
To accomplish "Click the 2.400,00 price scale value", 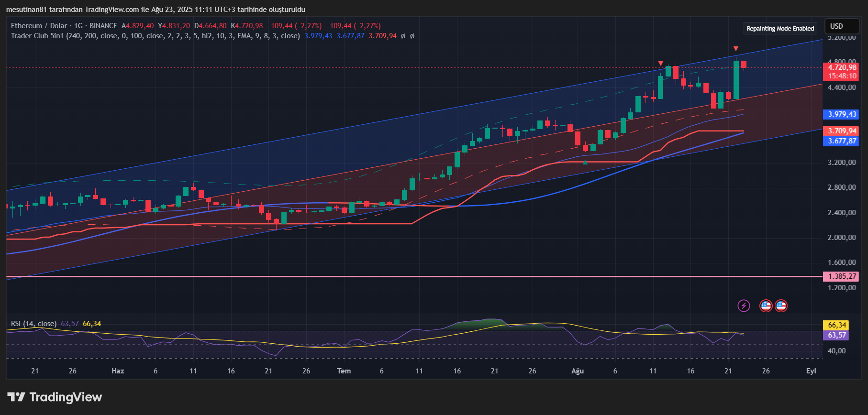I will tap(842, 213).
